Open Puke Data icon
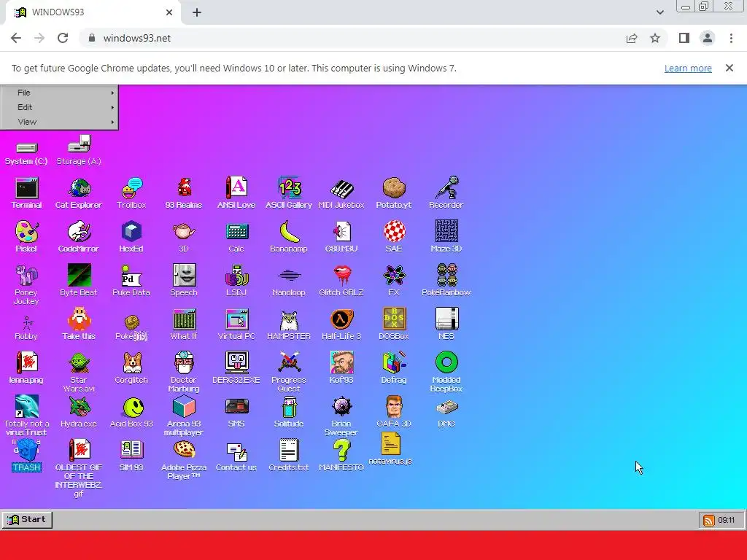This screenshot has width=747, height=560. coord(131,281)
